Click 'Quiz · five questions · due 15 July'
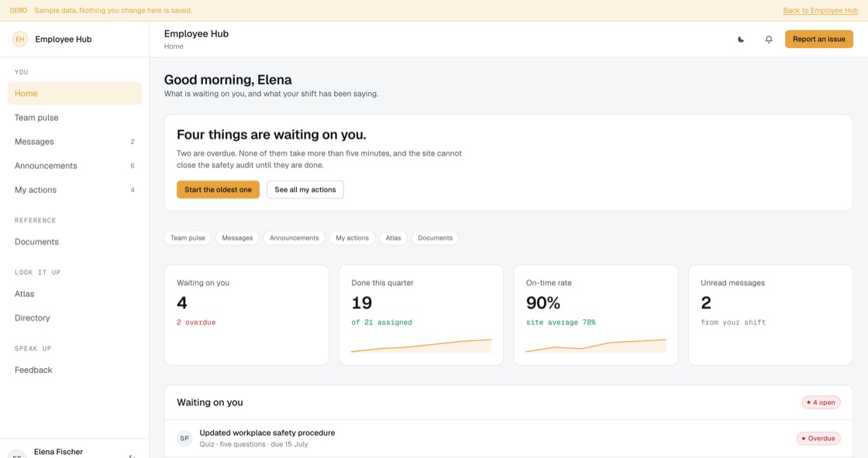Screen dimensions: 868x458 pos(253,444)
